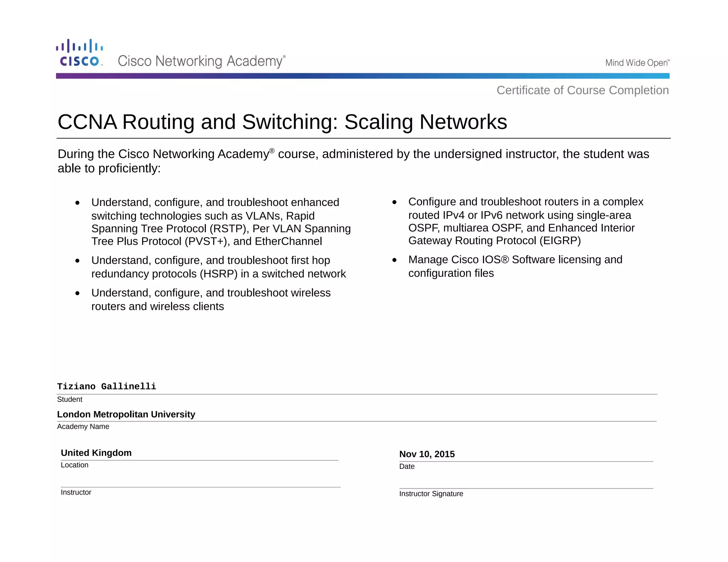
Task: Click the London Metropolitan University academy name
Action: [x=126, y=414]
